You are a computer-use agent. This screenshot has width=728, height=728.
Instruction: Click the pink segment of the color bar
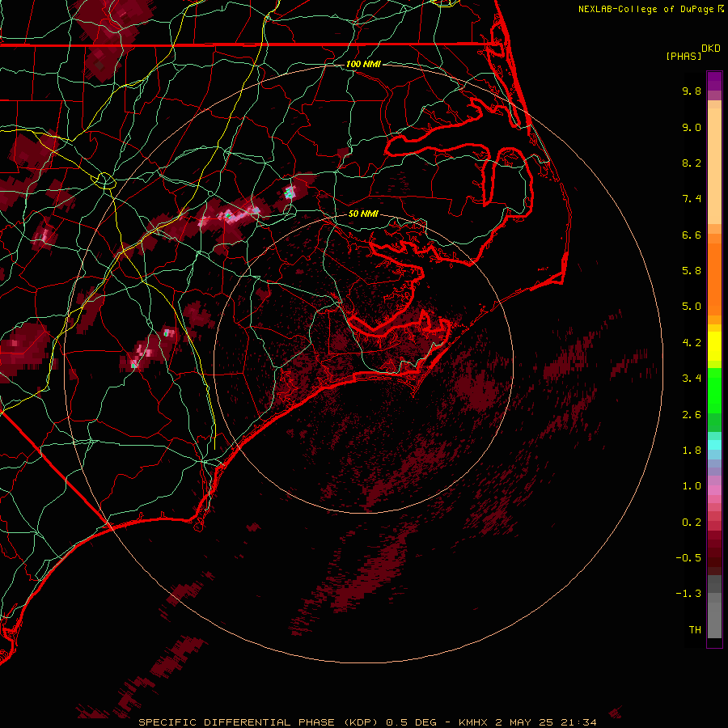[x=714, y=490]
